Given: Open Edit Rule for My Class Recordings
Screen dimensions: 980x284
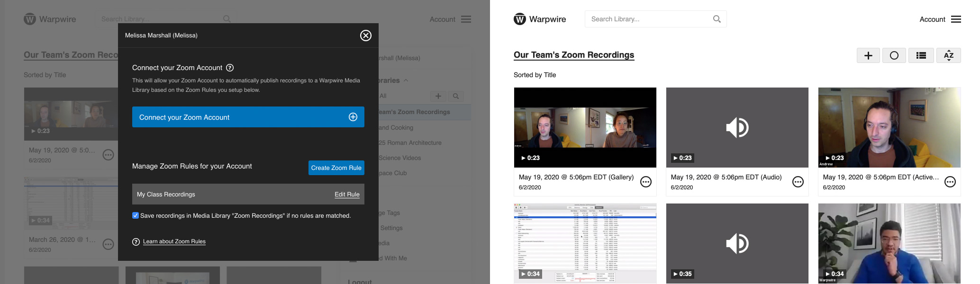Looking at the screenshot, I should click(347, 195).
